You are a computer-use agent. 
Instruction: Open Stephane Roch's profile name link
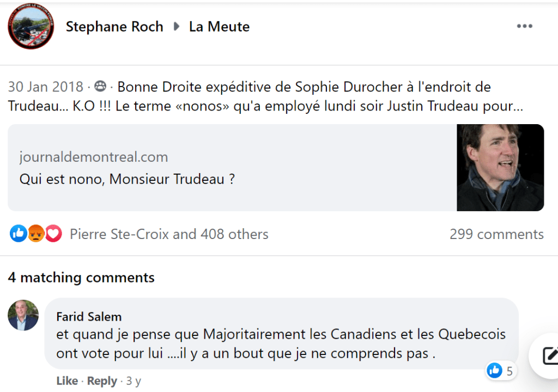[114, 27]
